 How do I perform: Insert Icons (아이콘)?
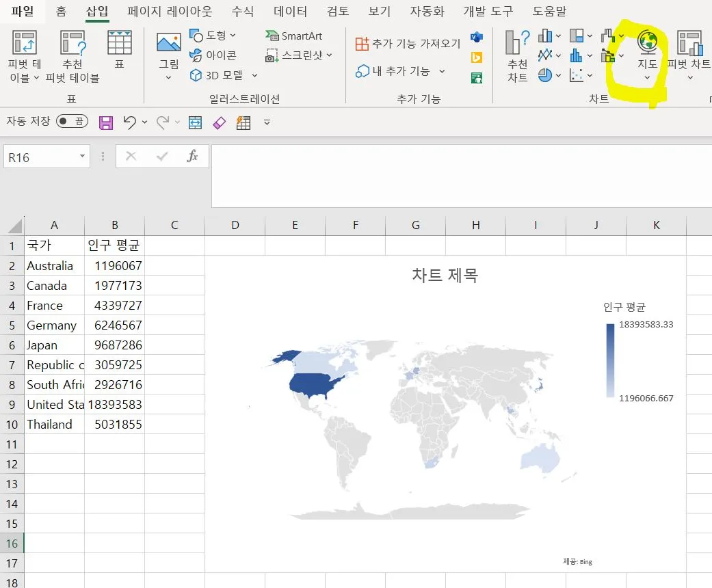click(x=213, y=55)
